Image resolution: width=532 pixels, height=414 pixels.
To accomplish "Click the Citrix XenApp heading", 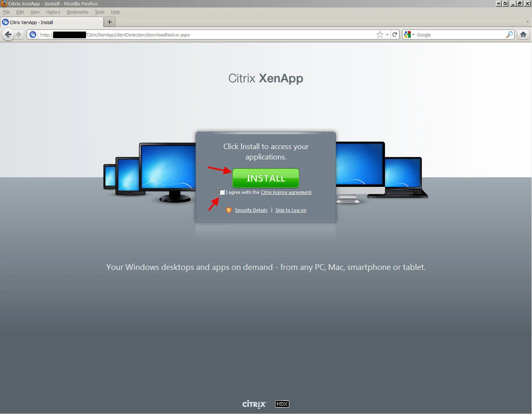I will 266,78.
